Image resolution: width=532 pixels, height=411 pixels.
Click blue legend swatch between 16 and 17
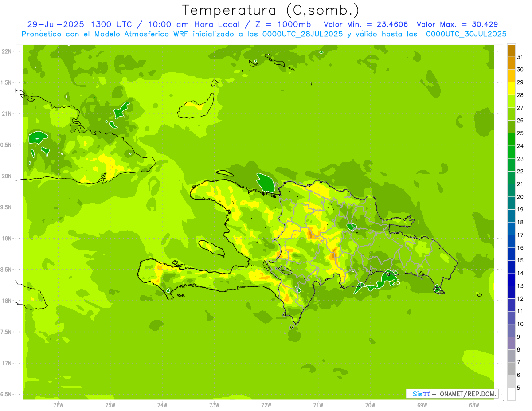point(511,241)
